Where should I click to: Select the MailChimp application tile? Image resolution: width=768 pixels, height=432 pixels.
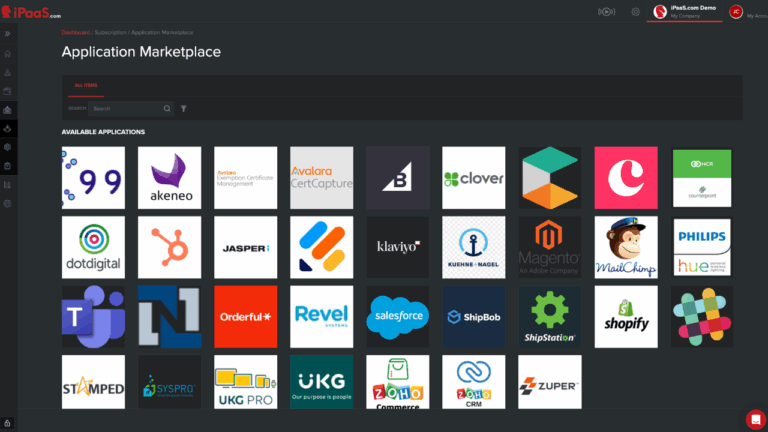click(626, 247)
